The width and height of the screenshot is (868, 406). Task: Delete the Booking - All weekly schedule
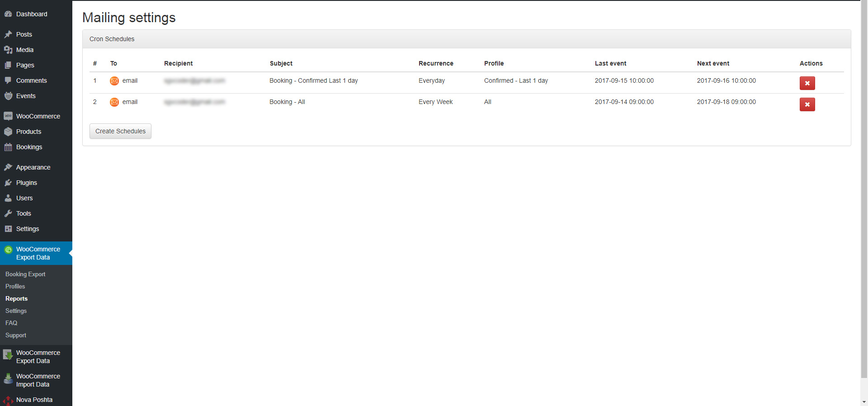(807, 104)
